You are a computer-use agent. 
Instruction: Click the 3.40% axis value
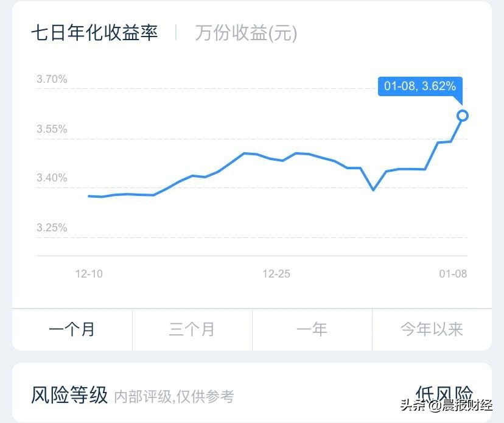51,178
